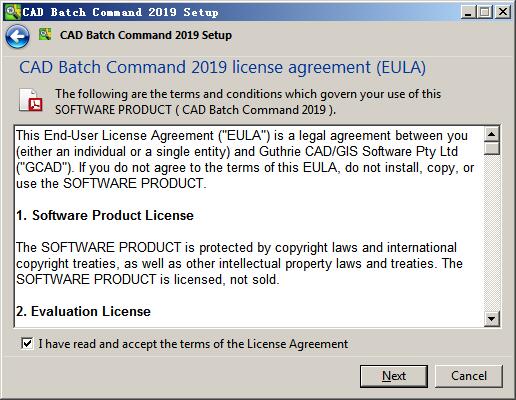Click the setup icon next to header title
516x400 pixels.
click(45, 34)
